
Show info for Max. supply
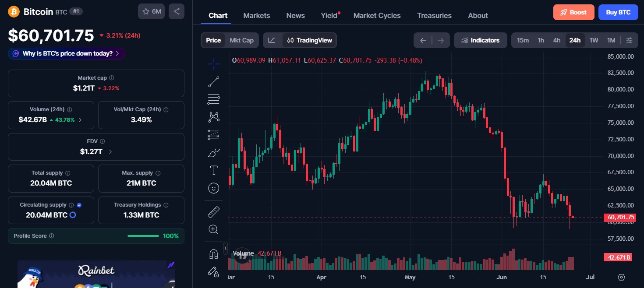tap(158, 173)
